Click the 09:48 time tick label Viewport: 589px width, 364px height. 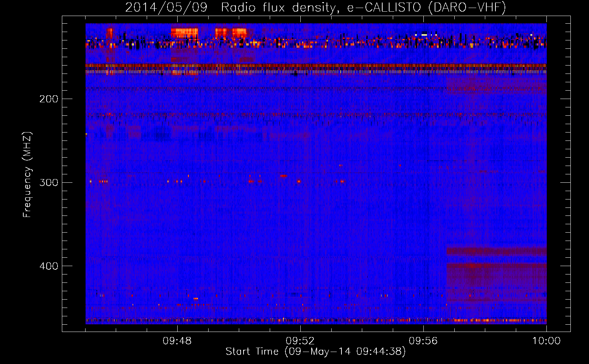point(177,341)
